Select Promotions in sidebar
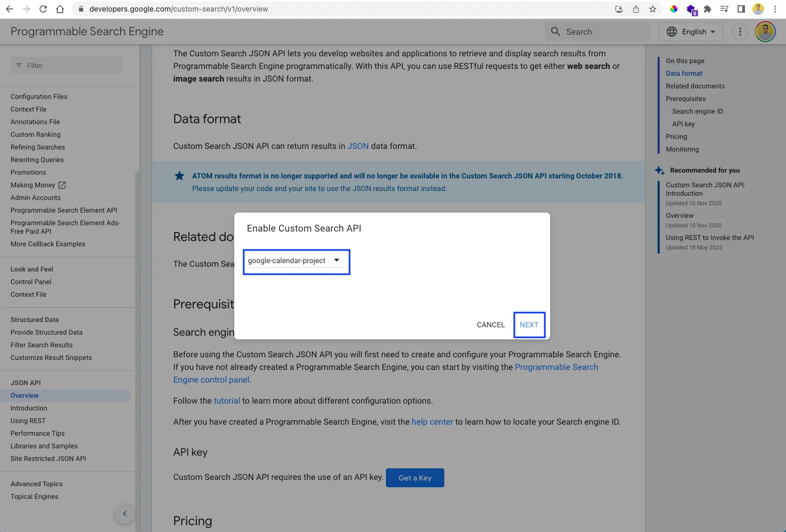The width and height of the screenshot is (786, 532). (x=28, y=173)
